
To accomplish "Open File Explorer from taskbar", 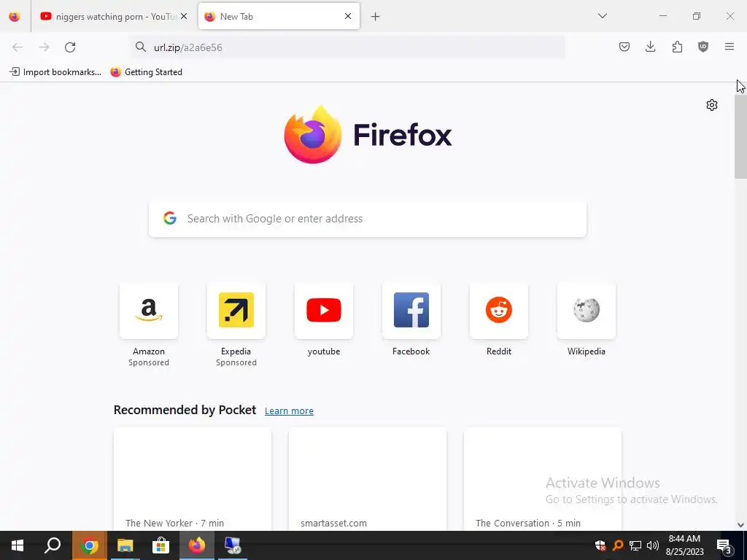I will click(x=125, y=545).
